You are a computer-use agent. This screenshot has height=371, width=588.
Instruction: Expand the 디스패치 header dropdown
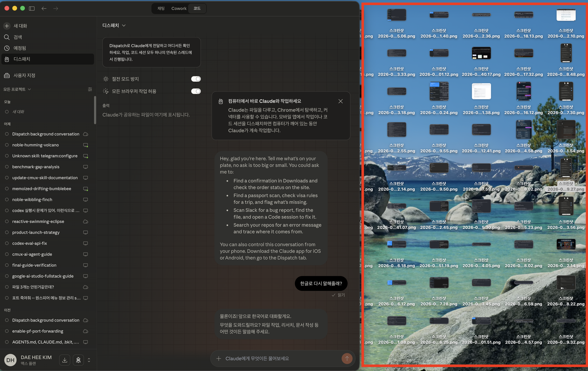(x=114, y=25)
